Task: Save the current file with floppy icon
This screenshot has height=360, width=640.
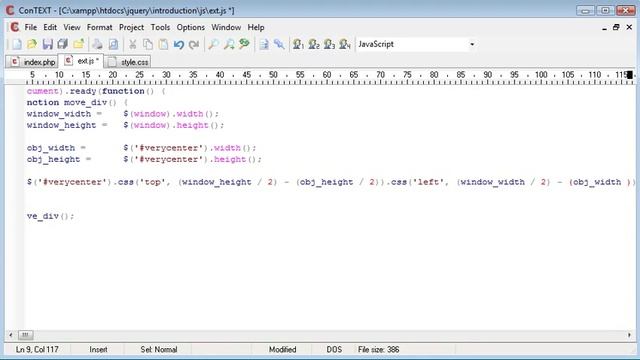Action: [x=47, y=44]
